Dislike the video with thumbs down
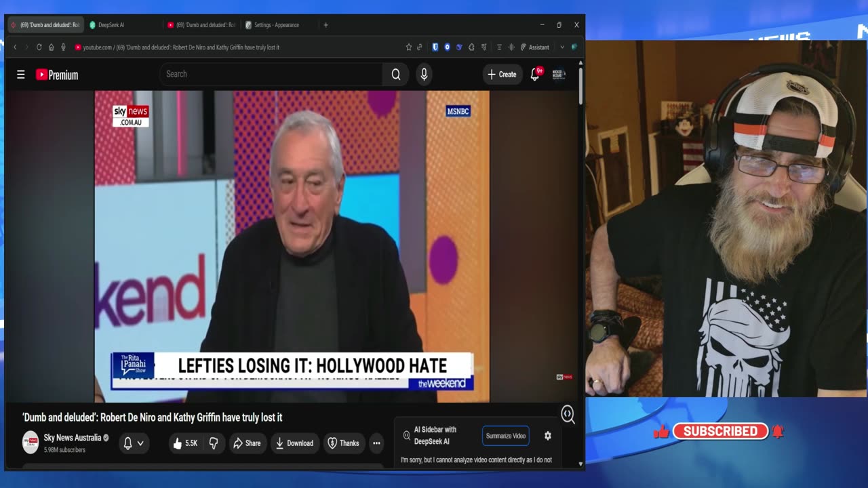Image resolution: width=868 pixels, height=488 pixels. pyautogui.click(x=214, y=443)
